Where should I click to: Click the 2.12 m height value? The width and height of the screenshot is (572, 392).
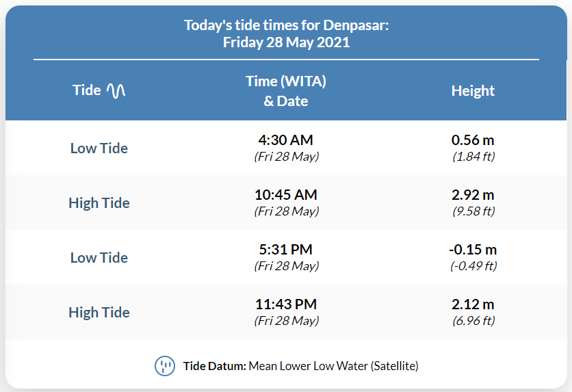[473, 304]
